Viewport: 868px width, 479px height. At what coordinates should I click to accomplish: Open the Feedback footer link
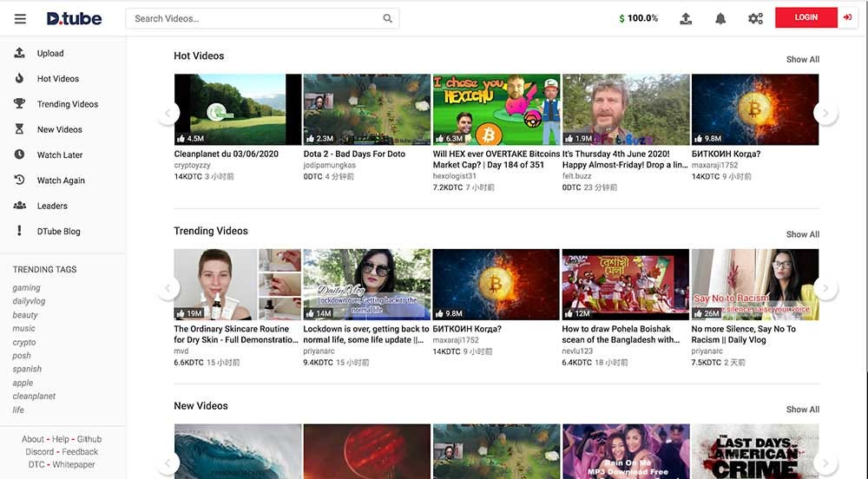point(80,451)
